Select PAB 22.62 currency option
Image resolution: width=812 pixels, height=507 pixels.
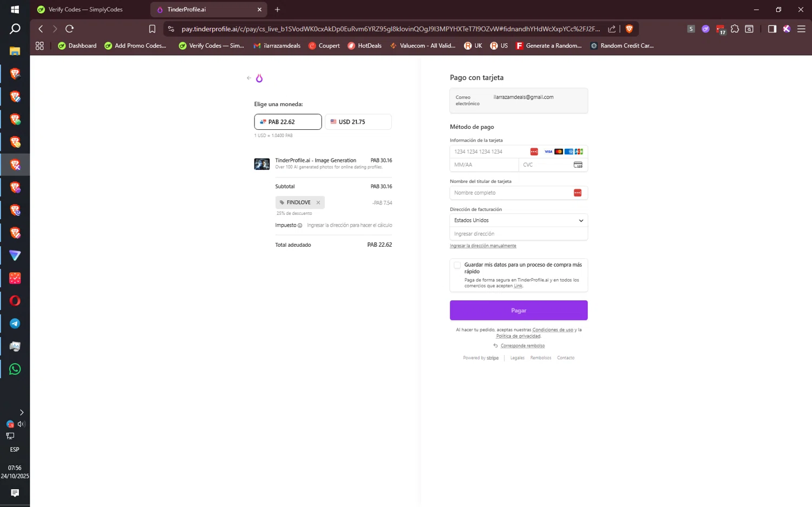[x=288, y=122]
